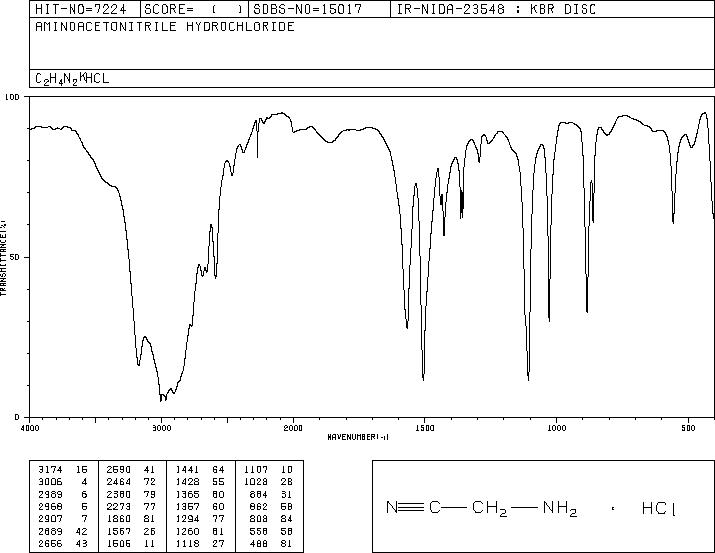Click the 500 wavenumber axis label
This screenshot has height=553, width=715.
pyautogui.click(x=688, y=428)
